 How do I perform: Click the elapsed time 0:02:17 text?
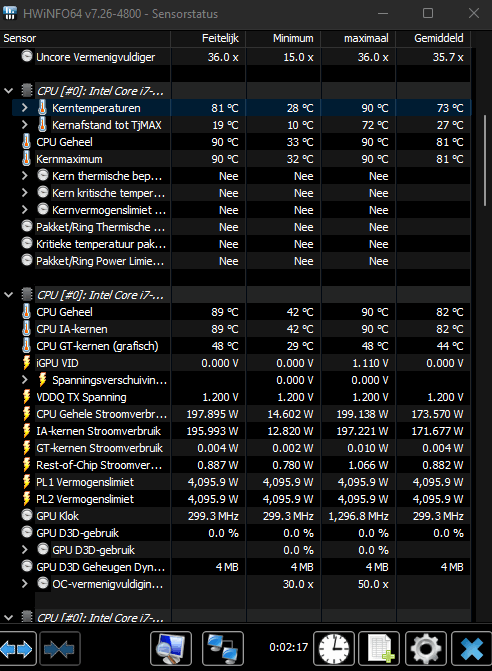(x=288, y=647)
